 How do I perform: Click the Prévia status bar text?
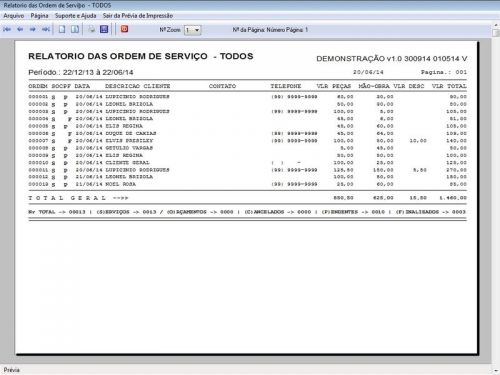click(x=12, y=370)
